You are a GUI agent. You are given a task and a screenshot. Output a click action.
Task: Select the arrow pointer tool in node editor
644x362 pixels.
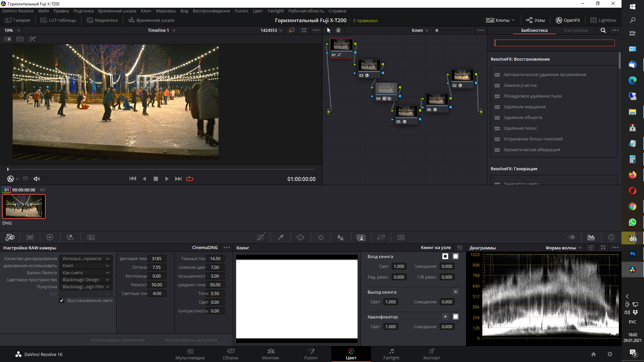(329, 30)
